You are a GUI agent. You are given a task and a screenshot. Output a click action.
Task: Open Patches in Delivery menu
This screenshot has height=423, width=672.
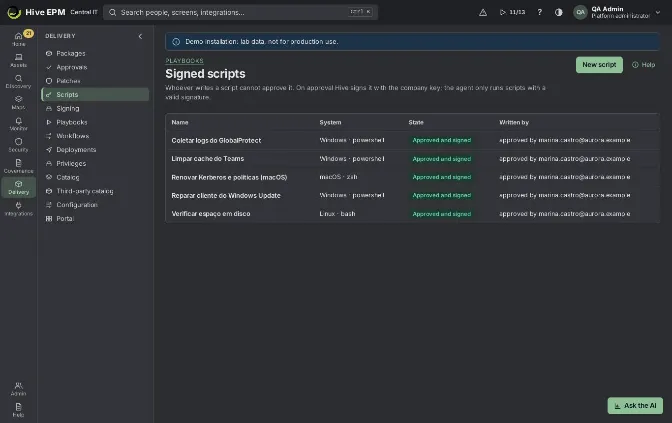95,81
